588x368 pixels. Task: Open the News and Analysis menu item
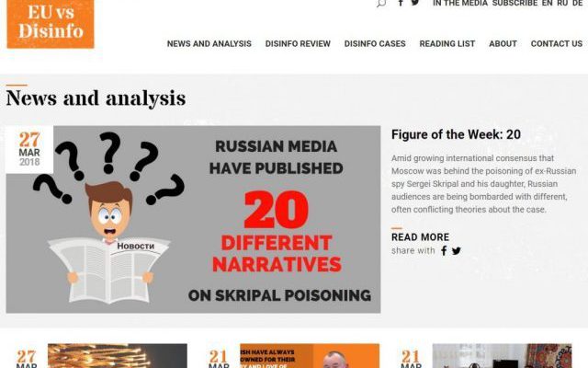click(209, 43)
